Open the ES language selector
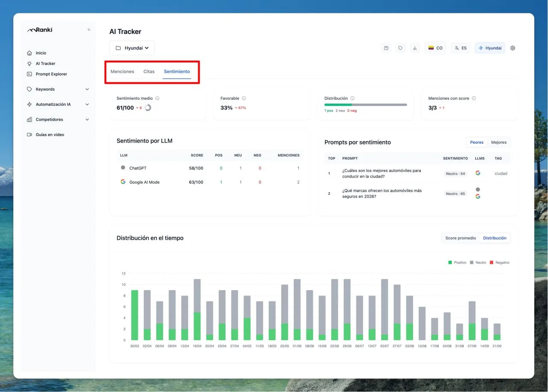This screenshot has height=392, width=548. (461, 48)
